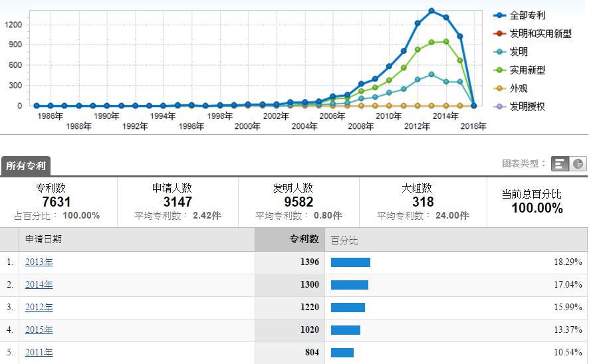Click the 2016年 axis label
This screenshot has height=364, width=591.
[x=473, y=126]
